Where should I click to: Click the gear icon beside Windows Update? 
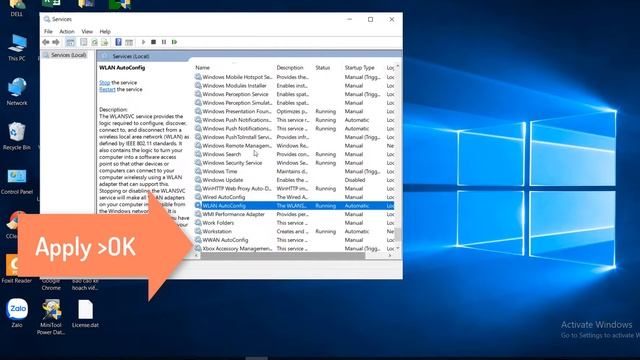point(198,180)
